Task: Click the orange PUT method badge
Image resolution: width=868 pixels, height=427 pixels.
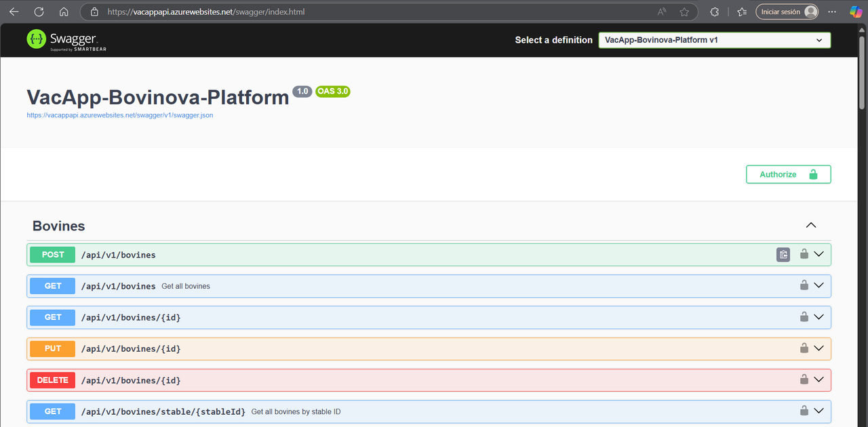Action: point(53,348)
